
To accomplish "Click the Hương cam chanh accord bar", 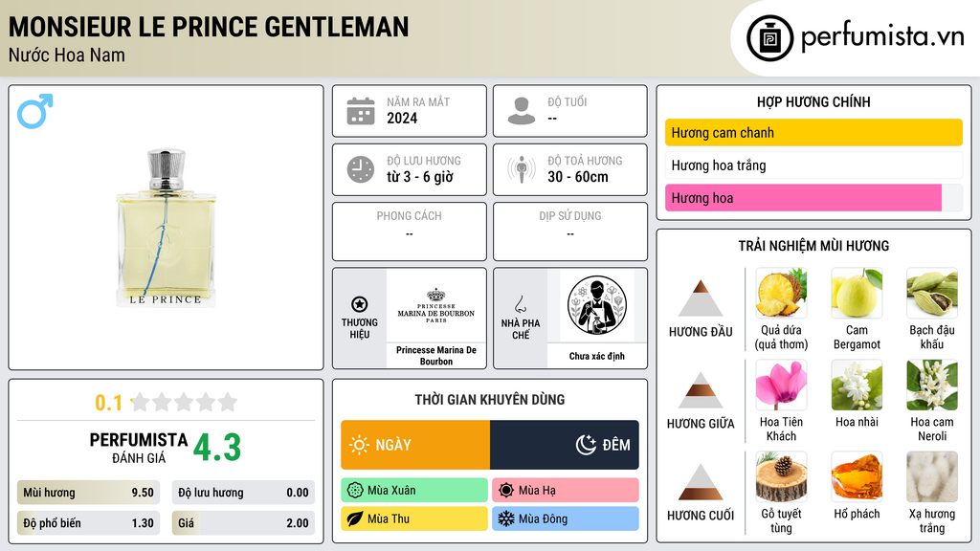I will click(x=813, y=132).
